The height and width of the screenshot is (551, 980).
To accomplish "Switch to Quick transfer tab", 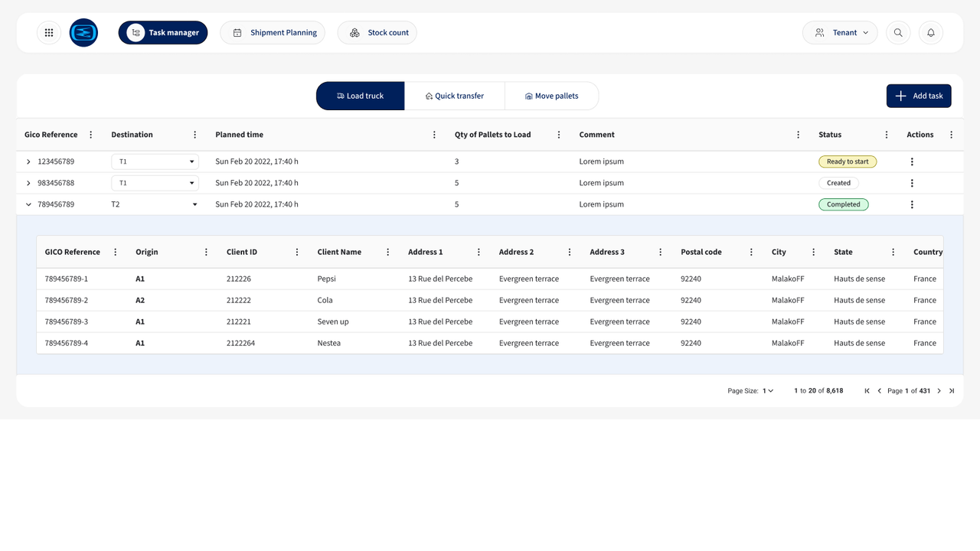I will pos(455,96).
